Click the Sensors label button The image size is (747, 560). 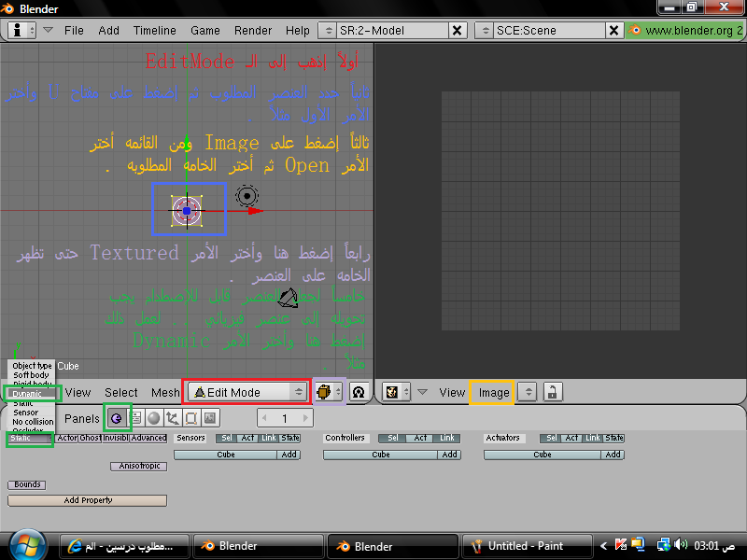190,438
